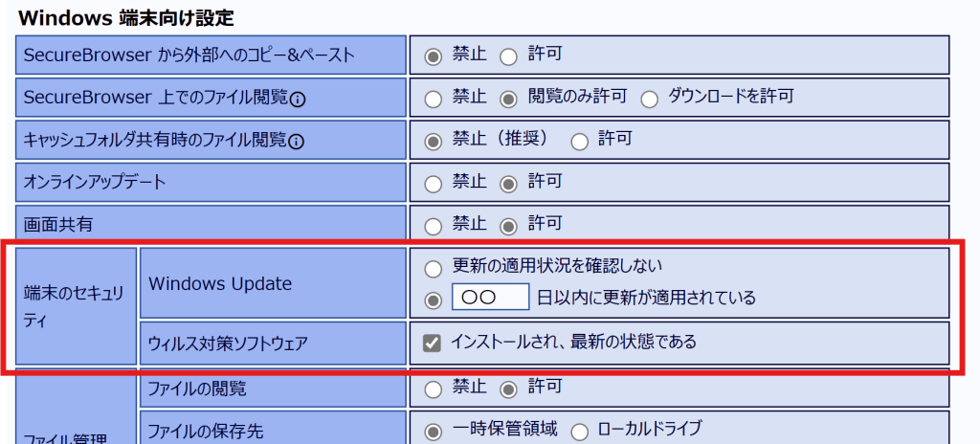This screenshot has height=444, width=980.
Task: Set 画面共有 to 許可
Action: pos(508,227)
